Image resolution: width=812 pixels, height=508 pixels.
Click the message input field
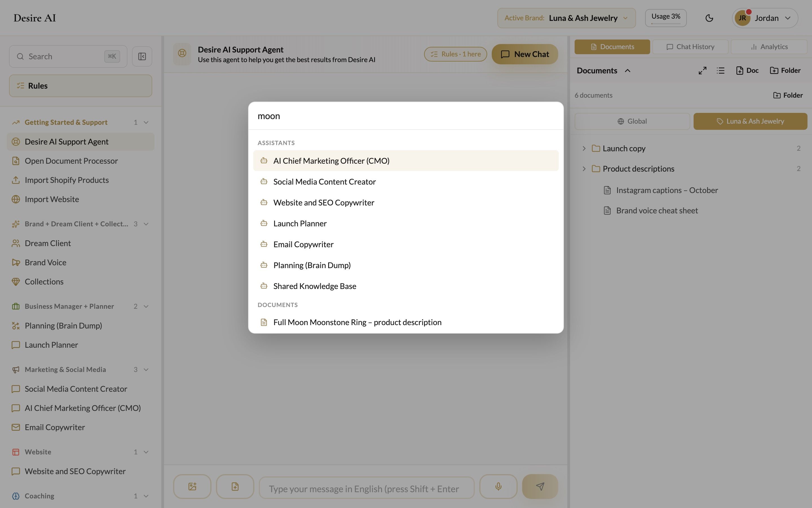pyautogui.click(x=367, y=489)
